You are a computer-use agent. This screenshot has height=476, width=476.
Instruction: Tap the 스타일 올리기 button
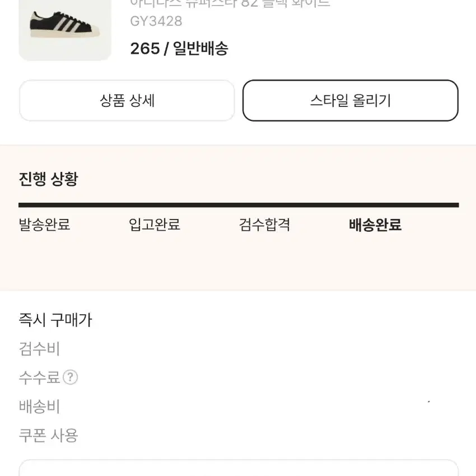pos(351,100)
